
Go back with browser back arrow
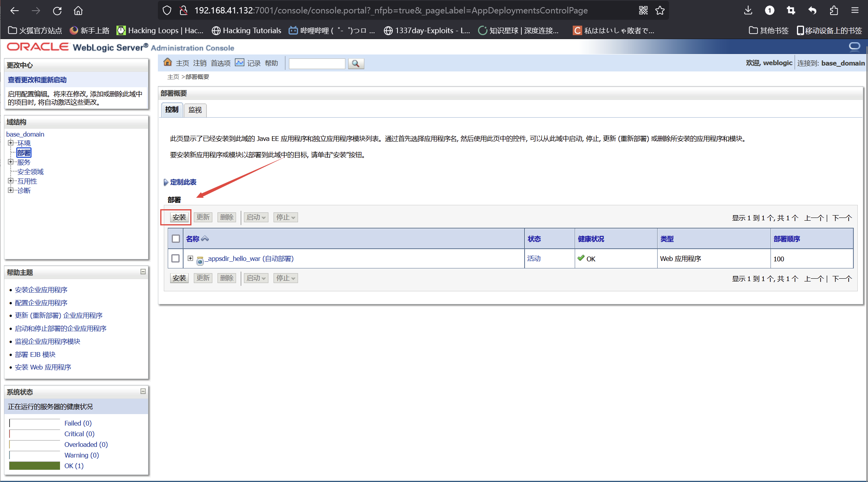[15, 11]
